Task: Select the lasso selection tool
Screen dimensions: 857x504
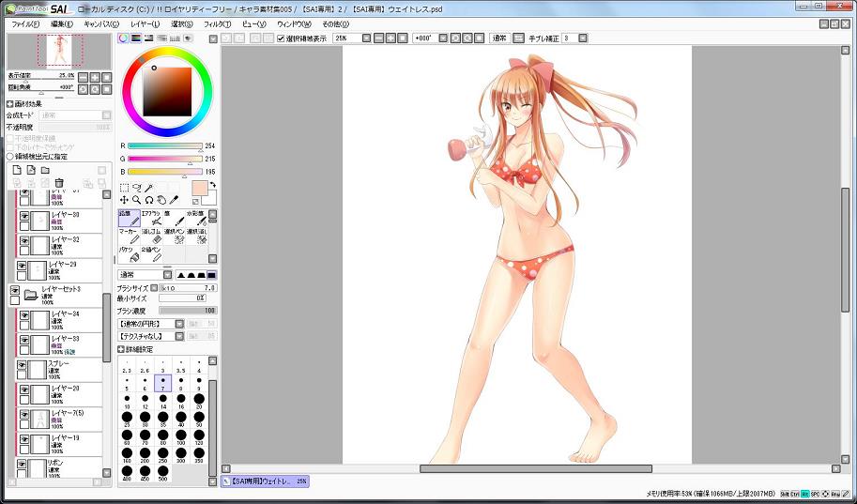Action: 136,188
